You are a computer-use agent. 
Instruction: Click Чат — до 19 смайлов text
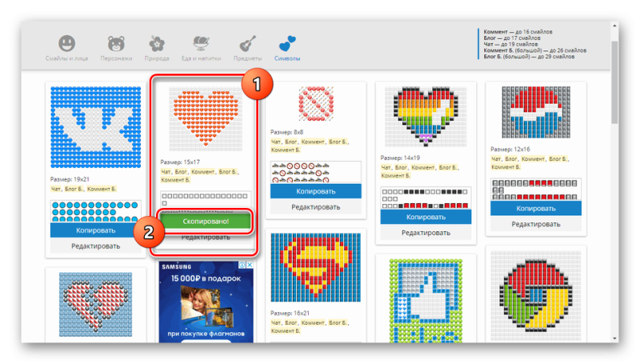pos(510,44)
